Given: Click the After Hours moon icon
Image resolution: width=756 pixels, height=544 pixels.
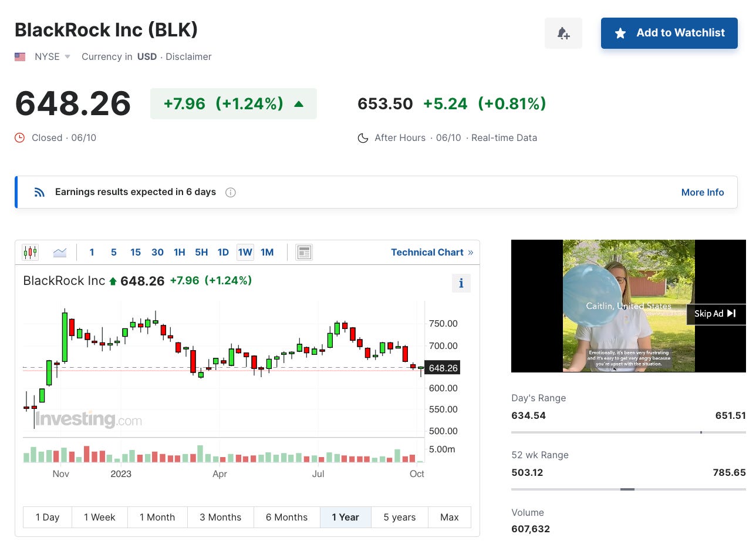Looking at the screenshot, I should (x=363, y=138).
